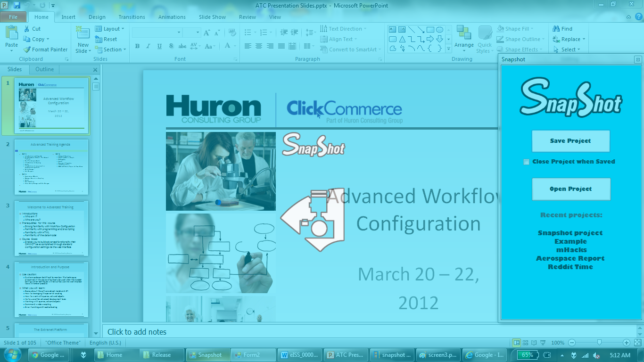Open recent project mHacks

click(571, 250)
